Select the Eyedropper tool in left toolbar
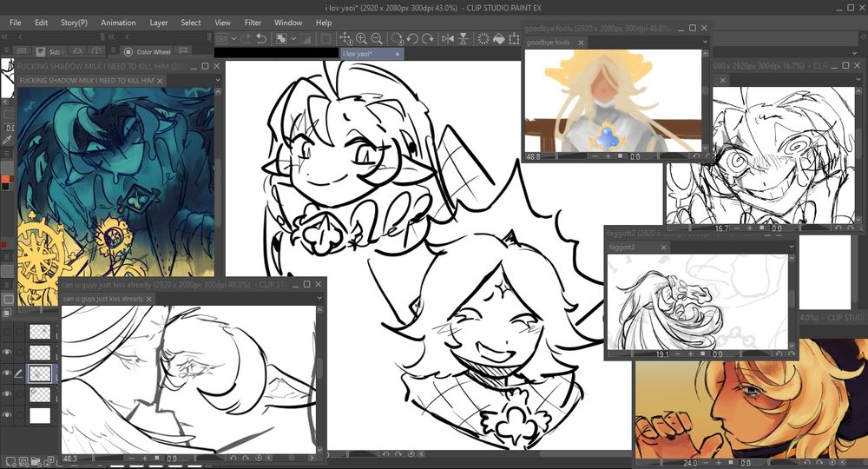This screenshot has width=868, height=469. click(7, 141)
